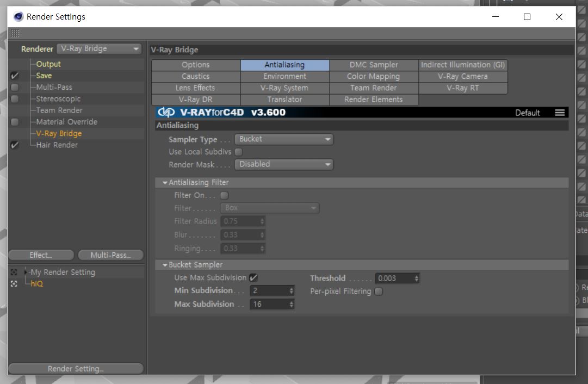The image size is (588, 384).
Task: Enable the Stereoscopic checkbox
Action: (15, 99)
